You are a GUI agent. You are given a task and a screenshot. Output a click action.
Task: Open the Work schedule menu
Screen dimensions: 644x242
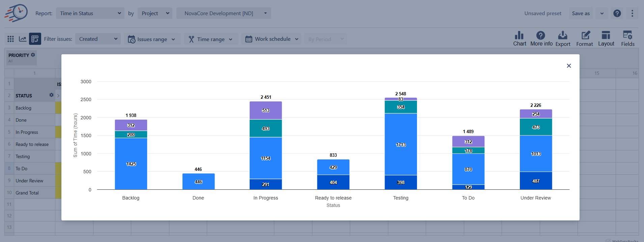click(272, 39)
